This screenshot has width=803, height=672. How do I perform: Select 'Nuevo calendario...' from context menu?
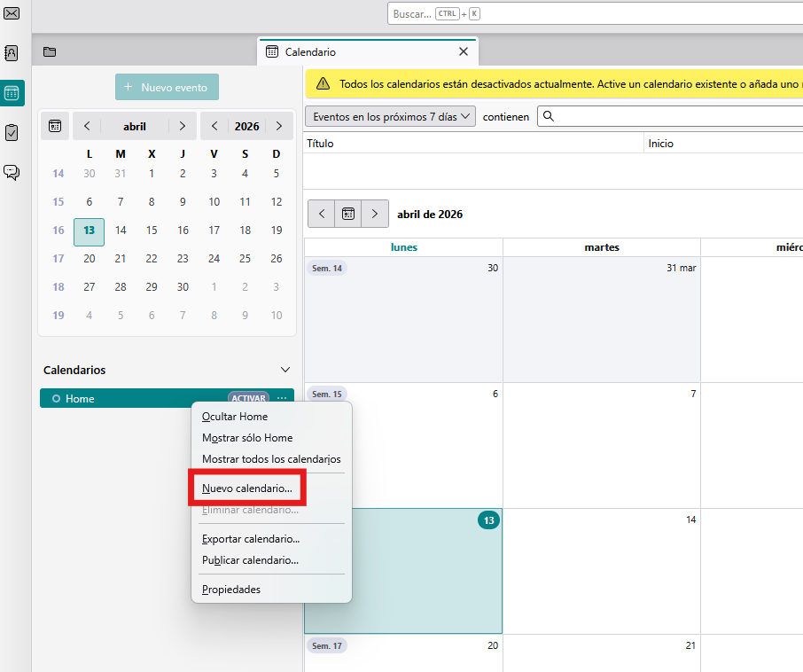[246, 488]
